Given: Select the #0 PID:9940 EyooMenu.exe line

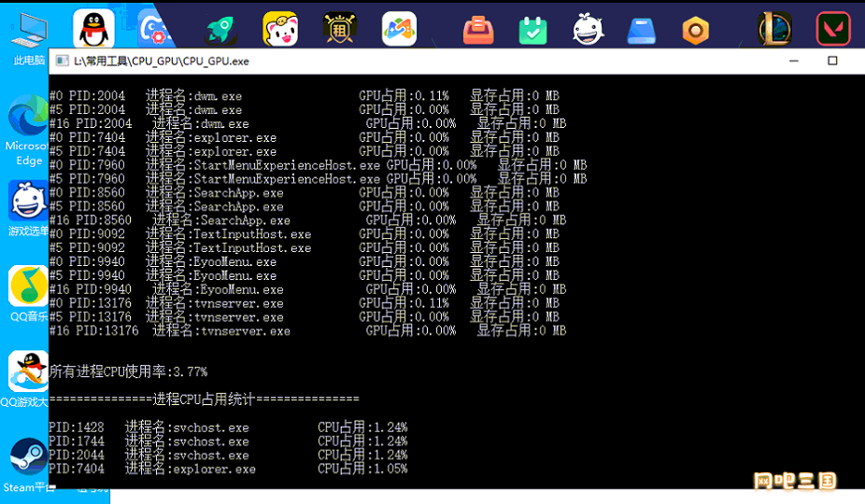Looking at the screenshot, I should click(x=305, y=261).
